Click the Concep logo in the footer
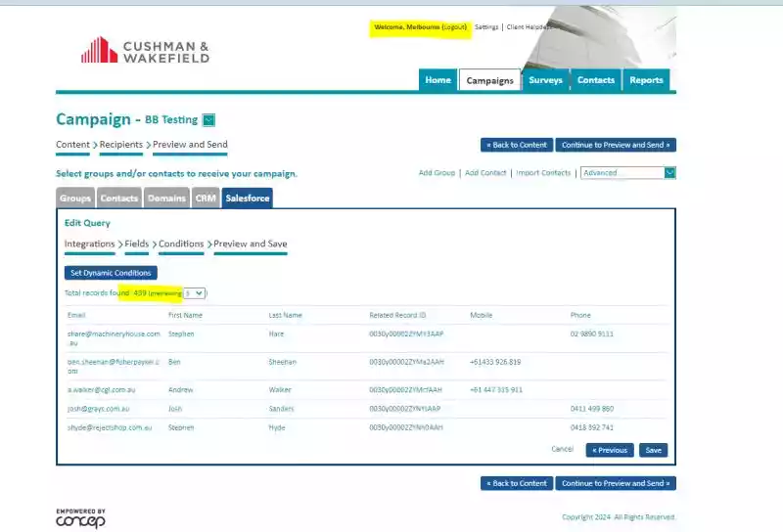The image size is (783, 532). [80, 518]
